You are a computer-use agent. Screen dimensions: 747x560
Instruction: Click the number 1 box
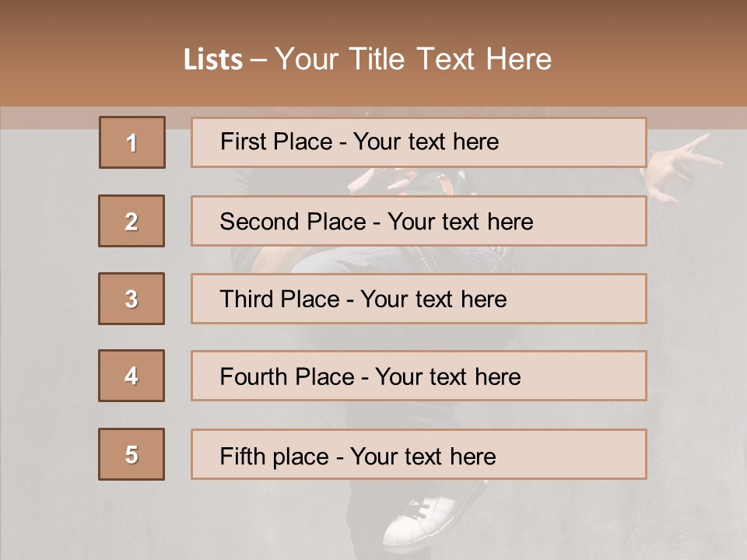[x=132, y=142]
